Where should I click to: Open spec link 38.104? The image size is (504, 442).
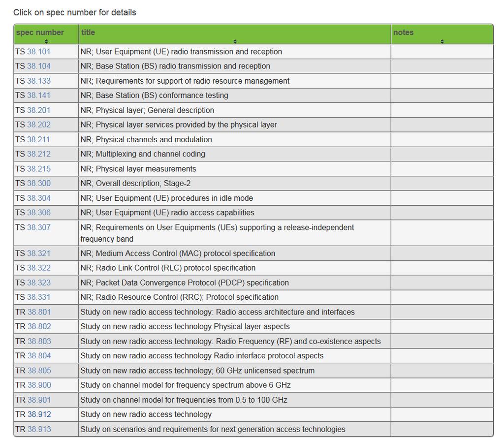(38, 66)
